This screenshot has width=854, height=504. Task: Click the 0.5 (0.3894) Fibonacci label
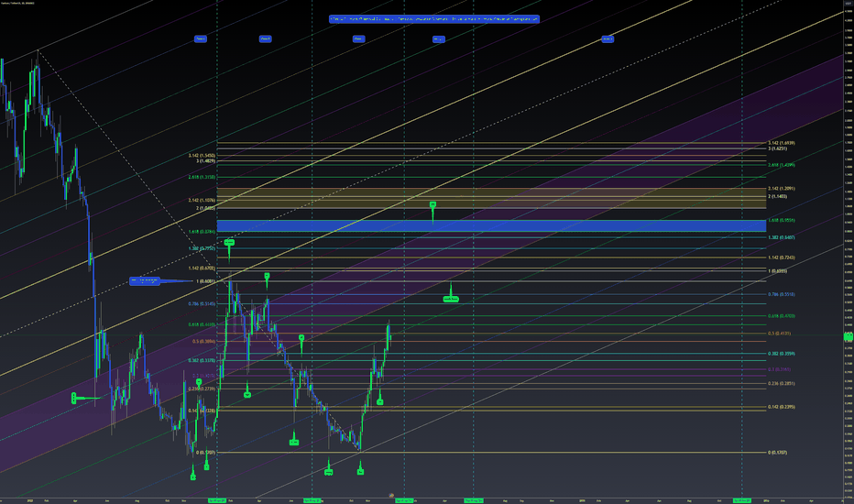204,342
